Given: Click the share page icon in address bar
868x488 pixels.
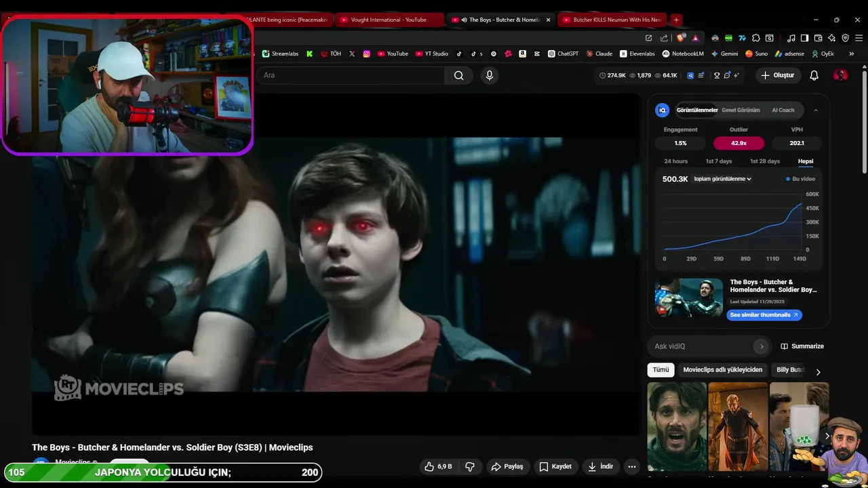Looking at the screenshot, I should (664, 38).
